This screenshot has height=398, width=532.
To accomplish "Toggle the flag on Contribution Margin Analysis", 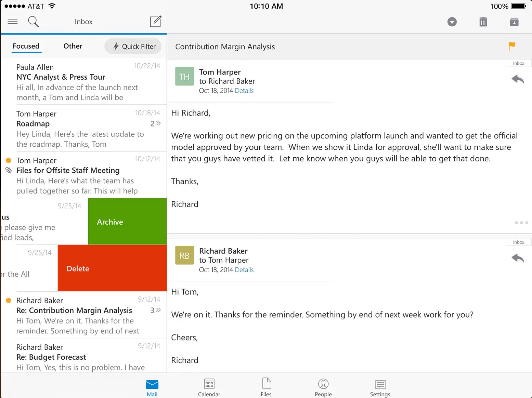I will coord(512,46).
